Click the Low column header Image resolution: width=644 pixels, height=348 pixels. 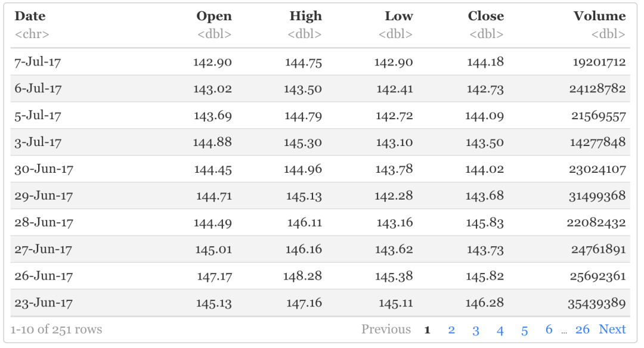[x=399, y=16]
